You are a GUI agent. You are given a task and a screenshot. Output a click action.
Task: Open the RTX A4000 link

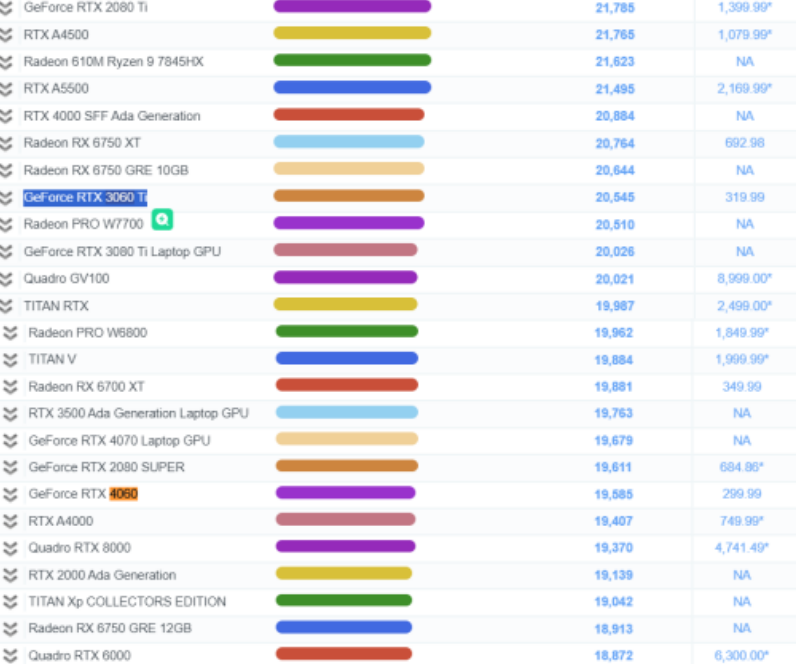click(x=61, y=521)
